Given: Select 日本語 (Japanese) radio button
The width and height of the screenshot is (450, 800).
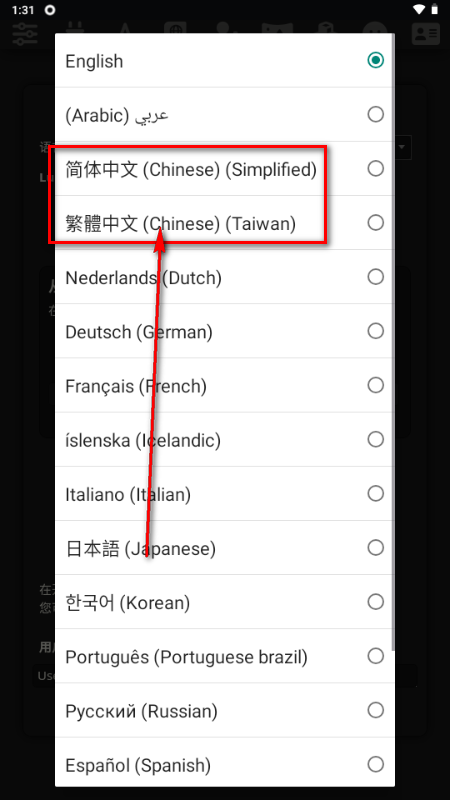Looking at the screenshot, I should point(376,547).
